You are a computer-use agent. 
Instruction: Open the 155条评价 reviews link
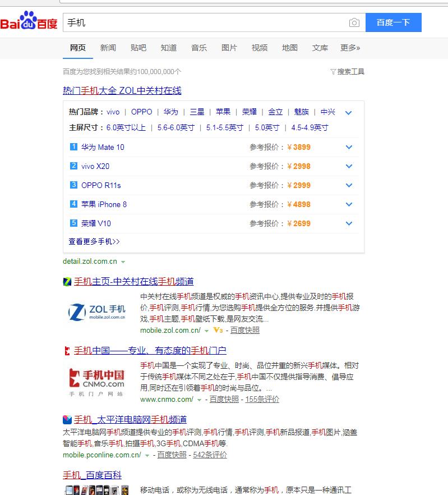[262, 400]
